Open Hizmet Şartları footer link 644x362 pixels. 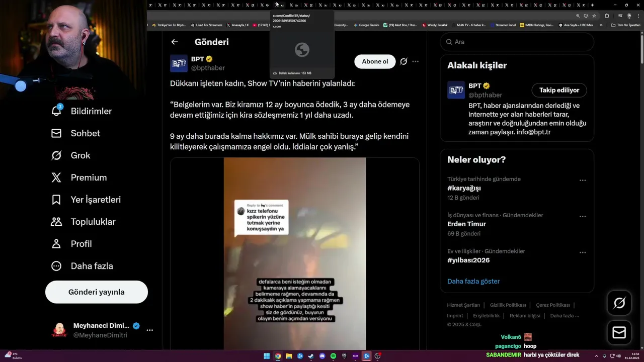click(x=463, y=305)
